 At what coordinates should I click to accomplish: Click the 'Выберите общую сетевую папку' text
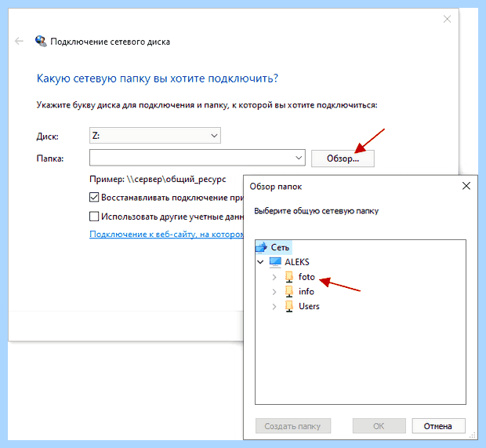[316, 211]
